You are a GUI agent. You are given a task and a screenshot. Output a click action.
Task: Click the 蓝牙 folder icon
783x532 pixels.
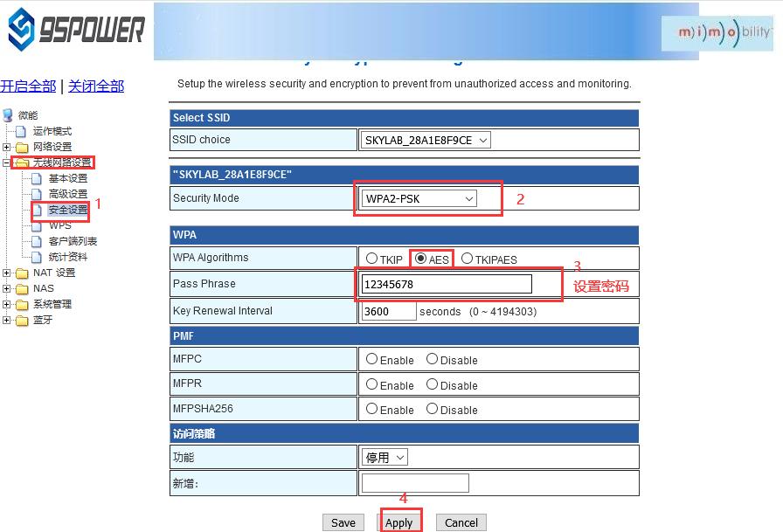[x=22, y=320]
